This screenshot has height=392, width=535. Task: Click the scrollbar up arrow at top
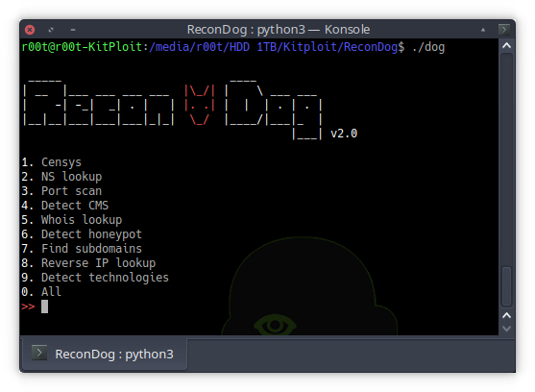[507, 45]
